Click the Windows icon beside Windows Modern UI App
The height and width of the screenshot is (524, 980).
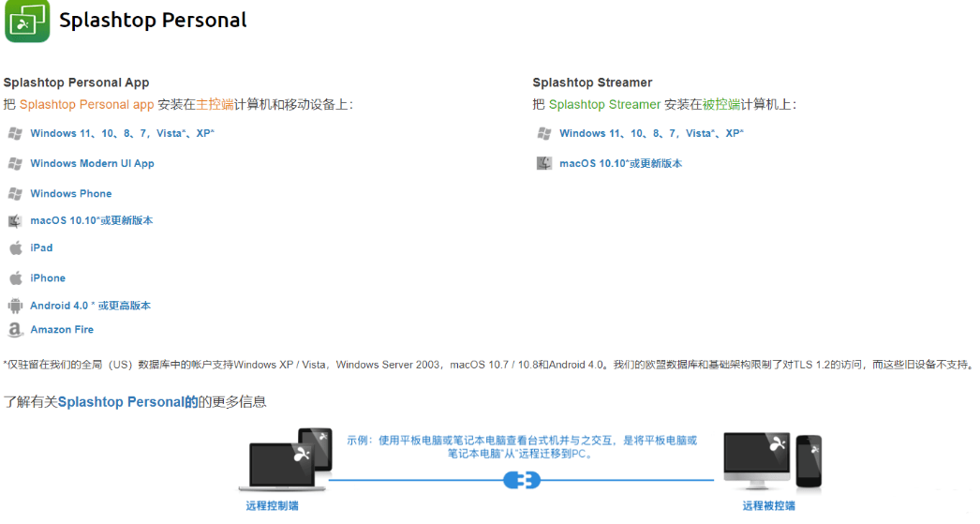15,163
